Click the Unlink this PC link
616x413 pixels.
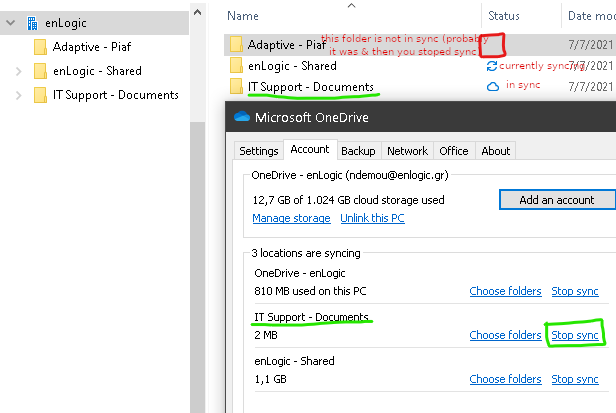click(372, 218)
